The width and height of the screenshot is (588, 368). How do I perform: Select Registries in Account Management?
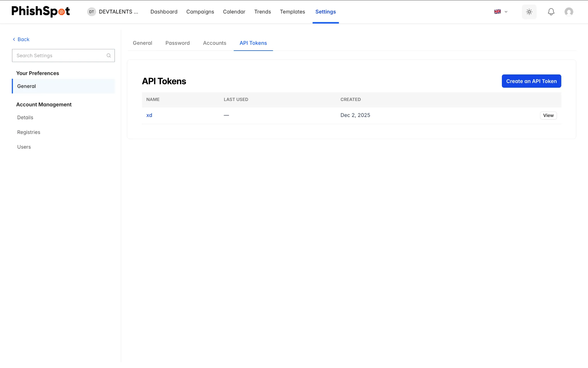coord(29,132)
